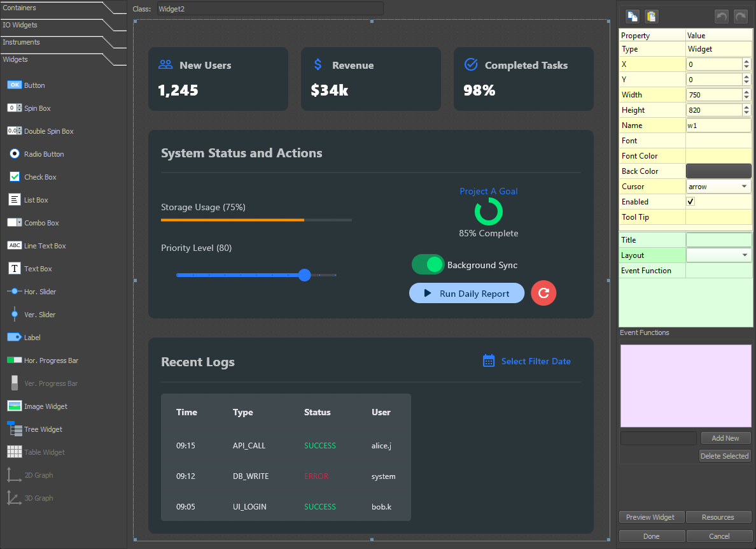The height and width of the screenshot is (549, 756).
Task: Switch to the Instruments panel
Action: [32, 42]
